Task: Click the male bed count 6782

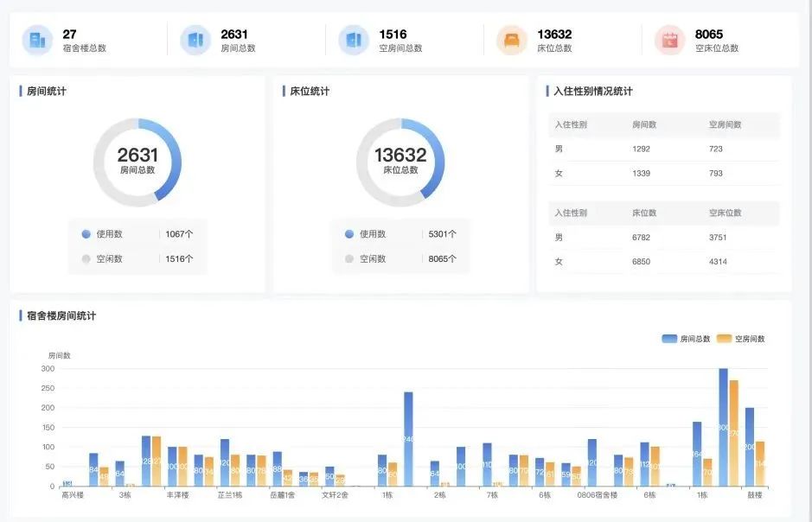Action: (x=641, y=237)
